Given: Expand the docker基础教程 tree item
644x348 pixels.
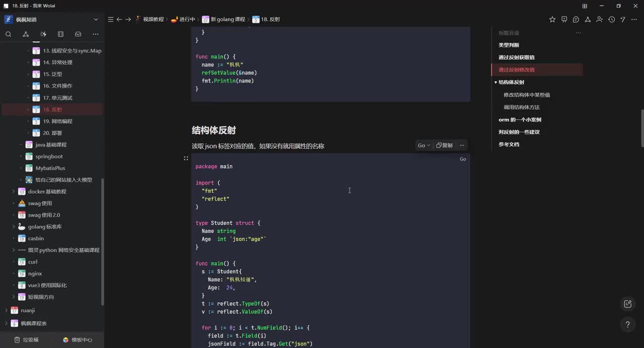Looking at the screenshot, I should [14, 192].
